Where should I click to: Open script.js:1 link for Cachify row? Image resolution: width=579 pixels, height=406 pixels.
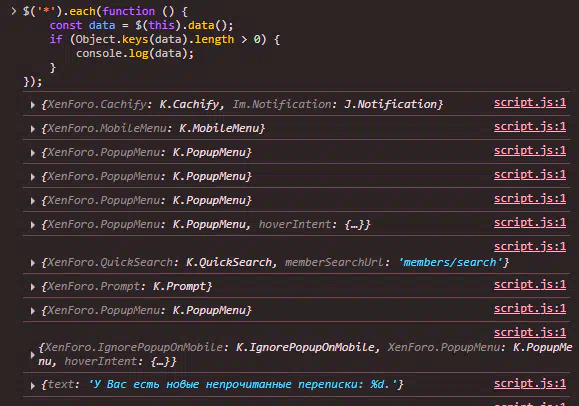click(x=530, y=103)
